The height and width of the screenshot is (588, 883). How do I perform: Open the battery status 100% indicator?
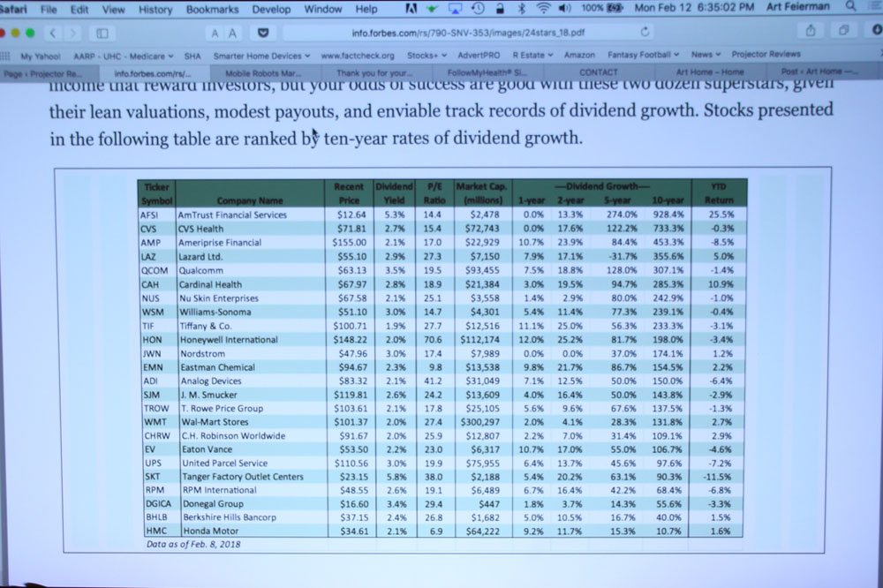(x=601, y=8)
